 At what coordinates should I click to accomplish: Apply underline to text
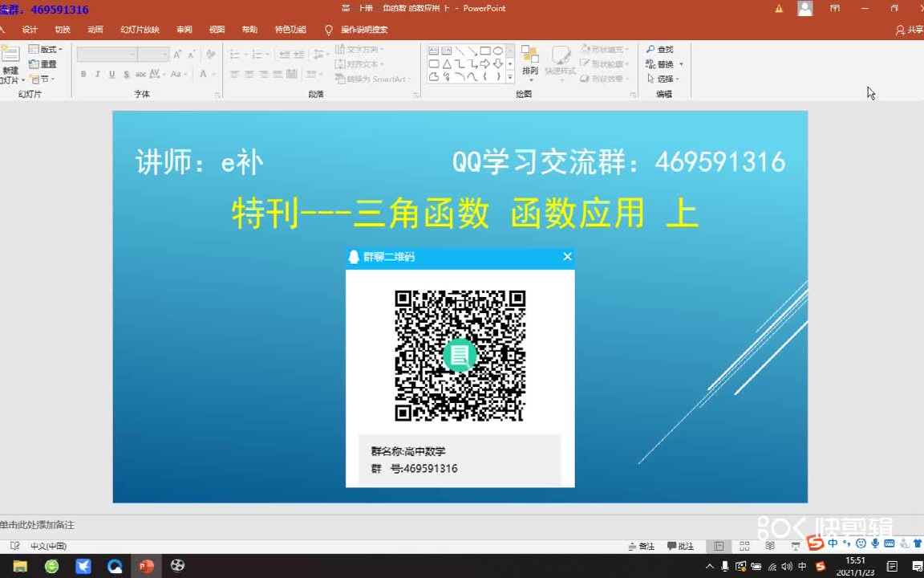pyautogui.click(x=112, y=74)
